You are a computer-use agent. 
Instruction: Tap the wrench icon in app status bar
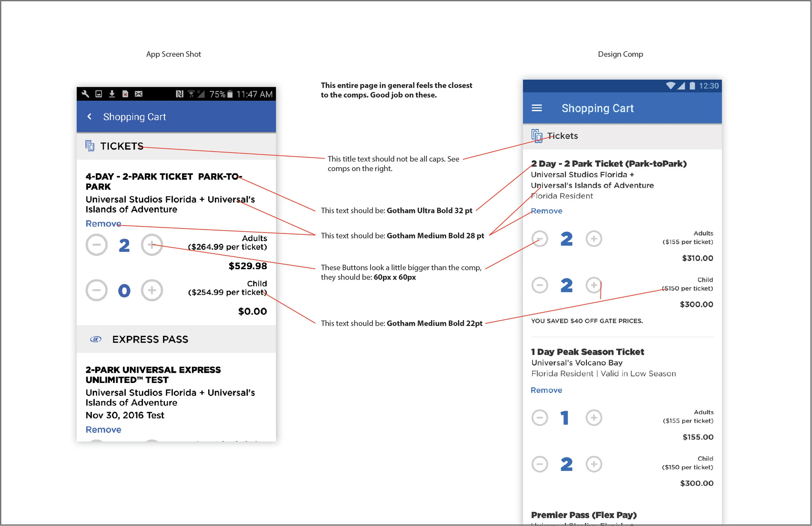point(85,94)
